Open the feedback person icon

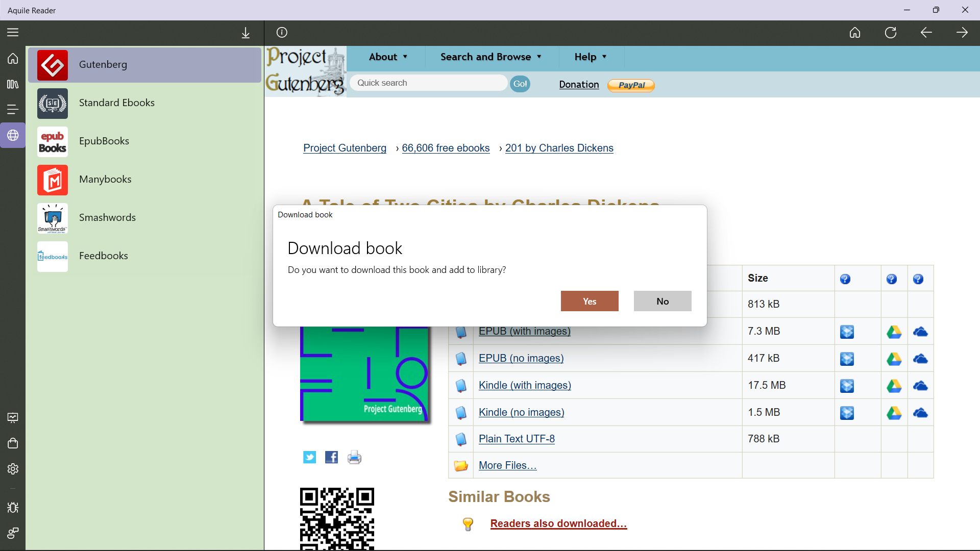click(x=13, y=533)
